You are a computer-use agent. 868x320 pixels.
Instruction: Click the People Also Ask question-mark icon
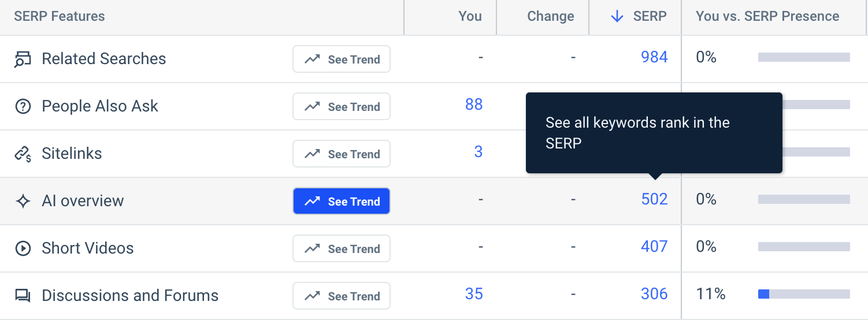(x=23, y=106)
